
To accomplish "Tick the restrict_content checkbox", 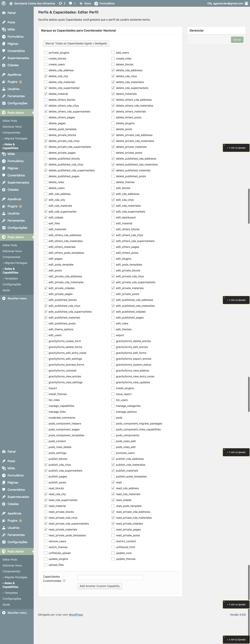I will (x=113, y=541).
